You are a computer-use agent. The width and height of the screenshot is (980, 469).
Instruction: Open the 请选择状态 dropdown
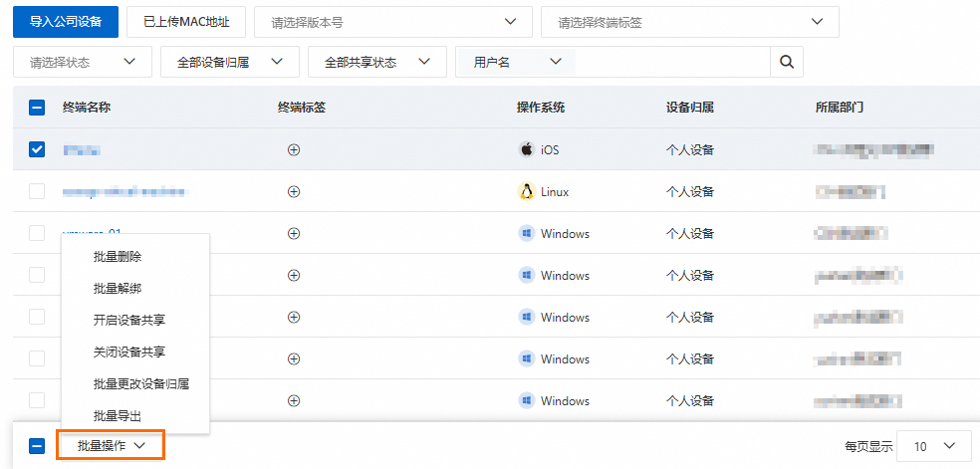(x=83, y=62)
